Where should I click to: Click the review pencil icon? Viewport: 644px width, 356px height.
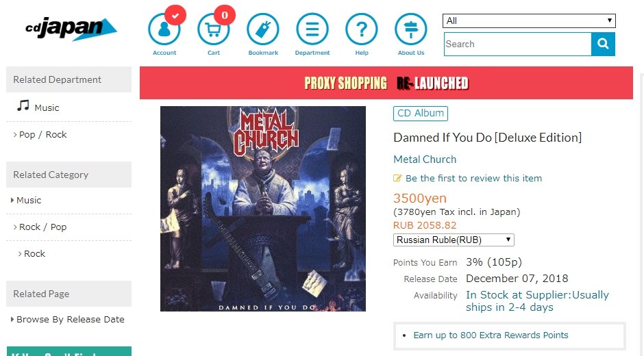point(397,178)
